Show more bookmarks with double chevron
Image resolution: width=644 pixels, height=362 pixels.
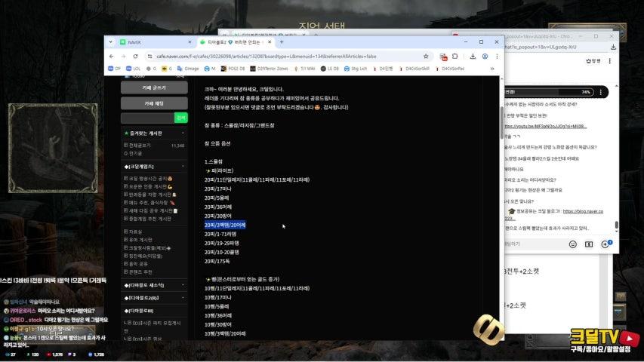point(492,69)
